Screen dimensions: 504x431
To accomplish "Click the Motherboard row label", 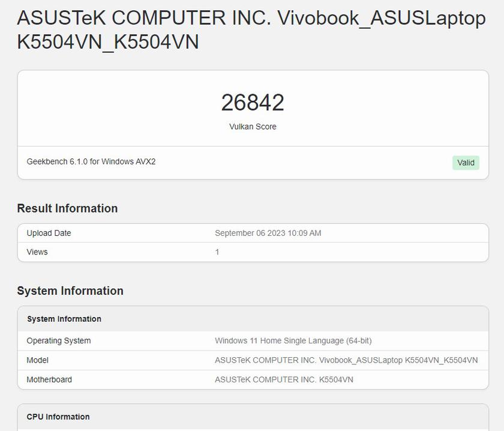I will (x=49, y=379).
